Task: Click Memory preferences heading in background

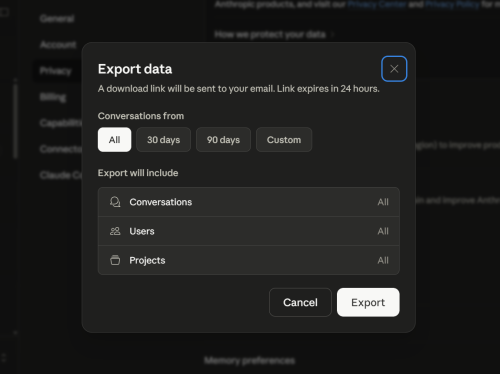Action: pyautogui.click(x=250, y=360)
